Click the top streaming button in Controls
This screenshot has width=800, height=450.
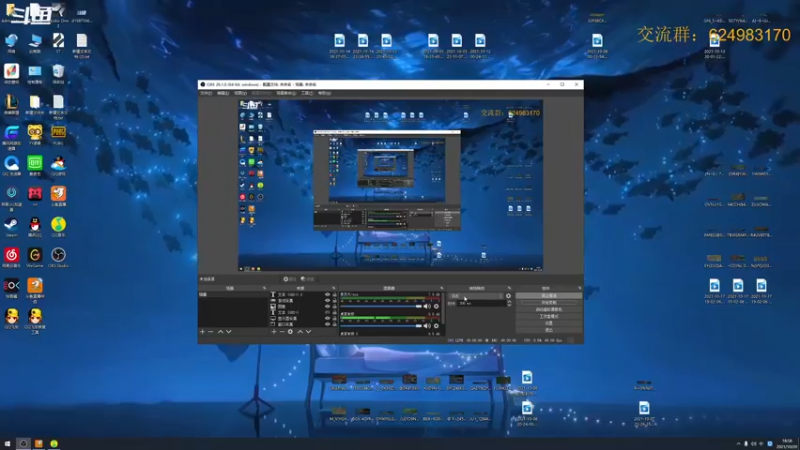click(549, 296)
